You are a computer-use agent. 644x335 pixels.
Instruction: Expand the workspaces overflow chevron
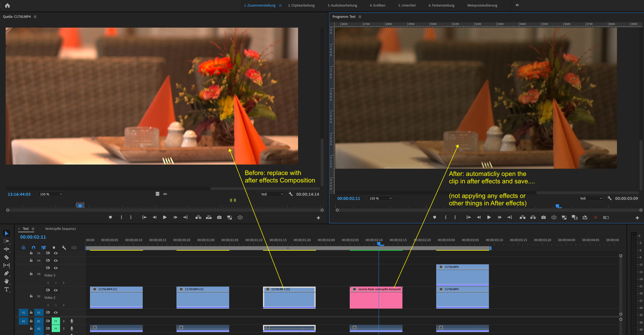517,5
